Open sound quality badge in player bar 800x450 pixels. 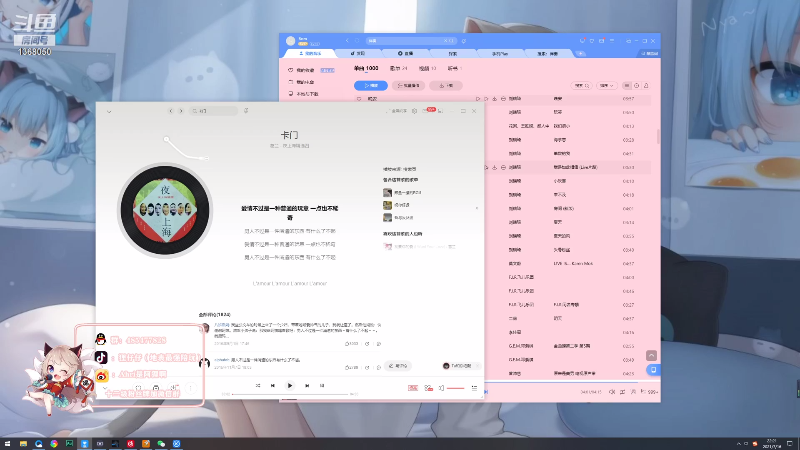pos(413,388)
